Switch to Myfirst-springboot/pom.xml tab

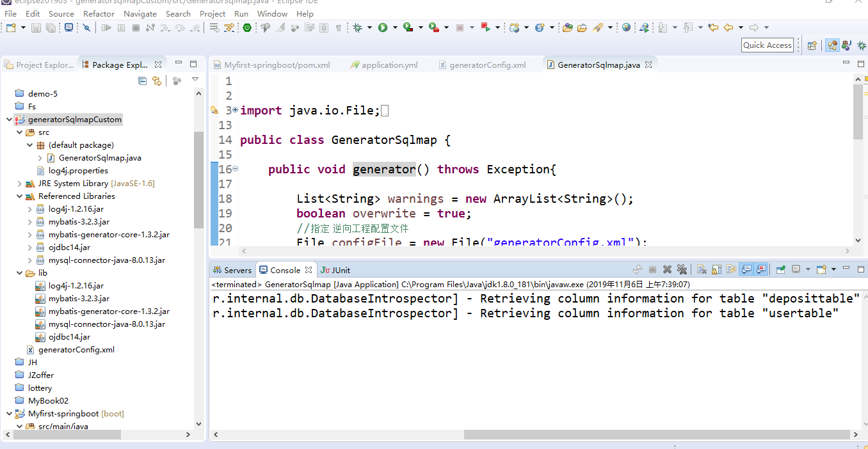click(x=271, y=65)
